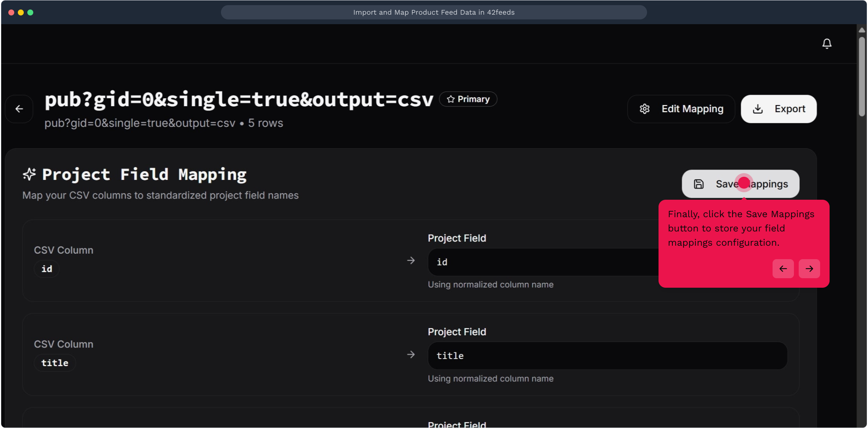Click the id CSV column chip

[47, 269]
